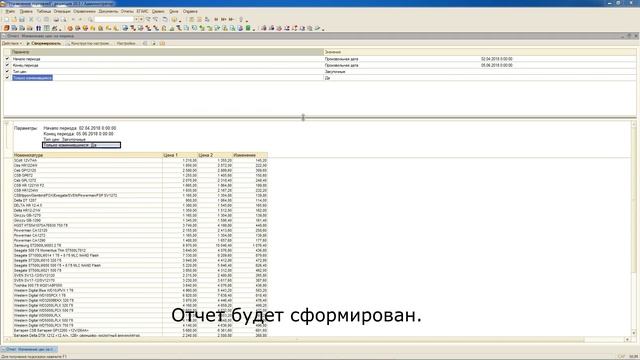Click the up-down arrows icon in second toolbar
The height and width of the screenshot is (360, 640).
pos(38,28)
